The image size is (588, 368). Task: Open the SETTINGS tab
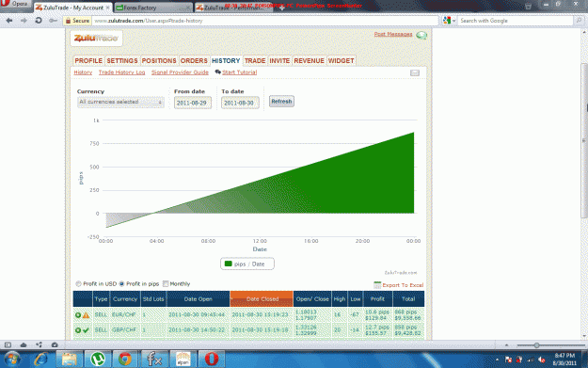pyautogui.click(x=122, y=61)
